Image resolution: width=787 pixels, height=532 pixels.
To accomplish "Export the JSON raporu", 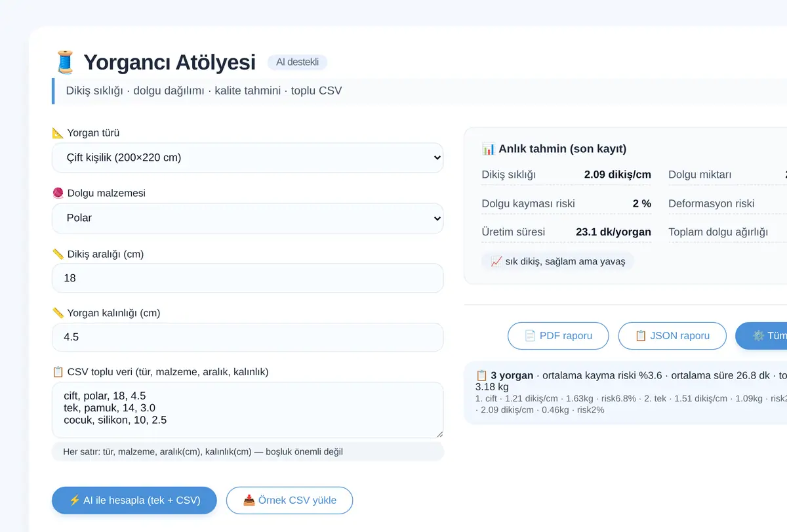I will click(672, 336).
